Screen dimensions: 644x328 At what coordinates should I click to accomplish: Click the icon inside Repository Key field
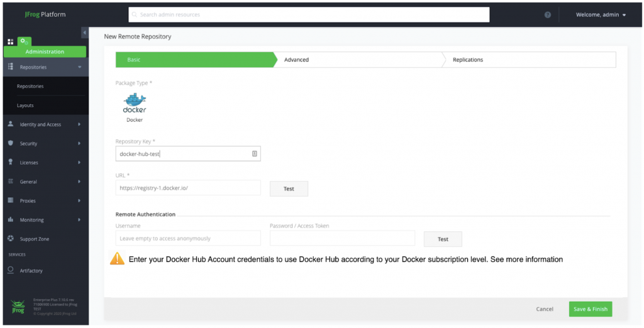(254, 154)
